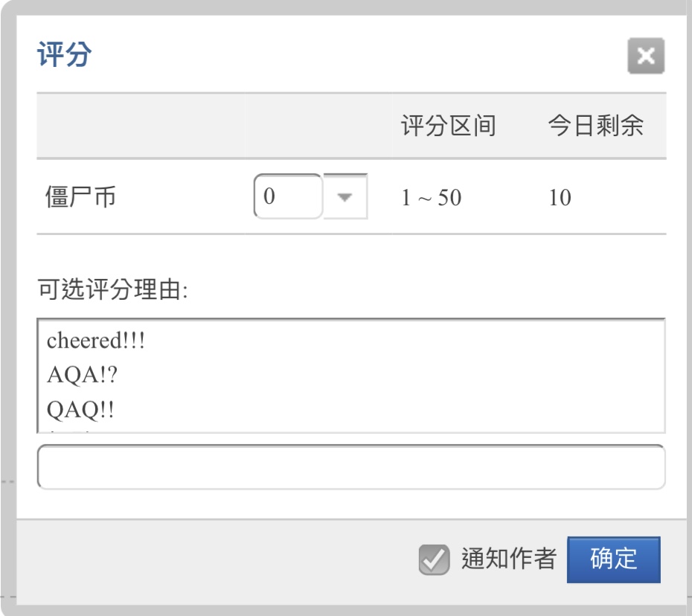The height and width of the screenshot is (616, 692).
Task: Click the custom rating reason text box
Action: point(351,467)
